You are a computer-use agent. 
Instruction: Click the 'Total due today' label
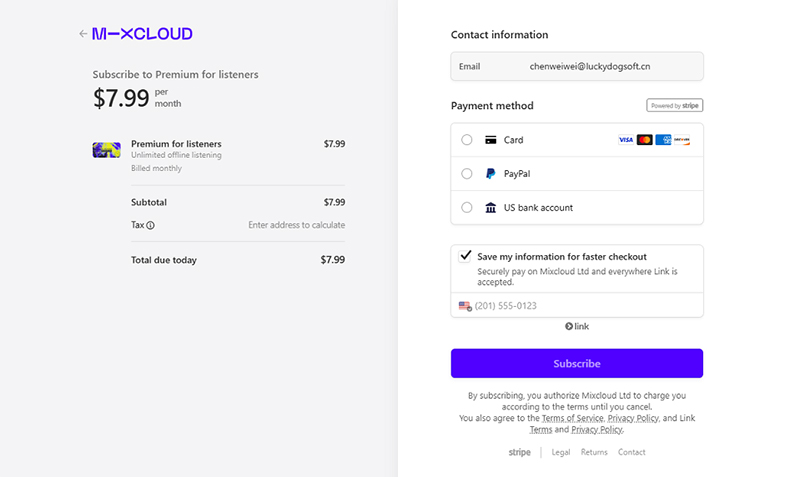(164, 260)
